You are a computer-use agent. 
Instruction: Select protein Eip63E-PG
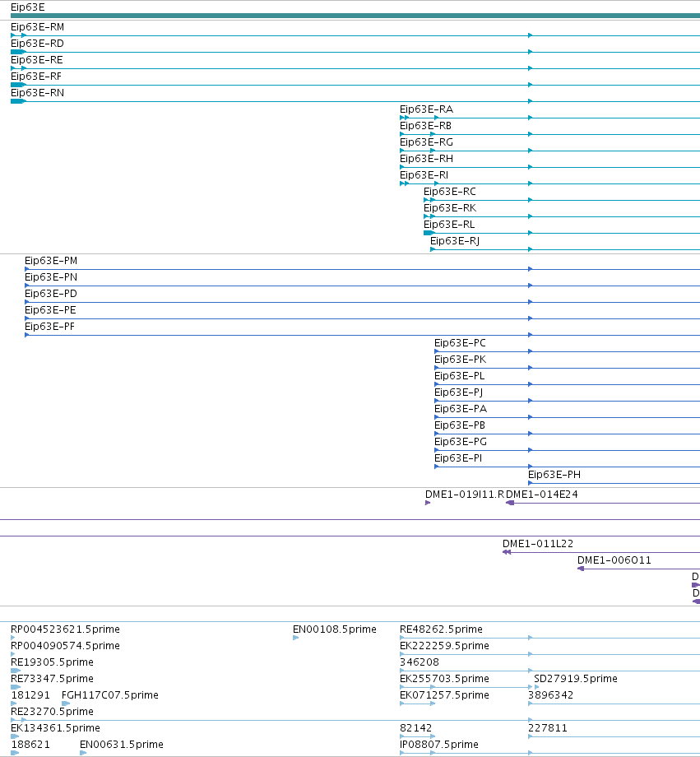[x=461, y=441]
